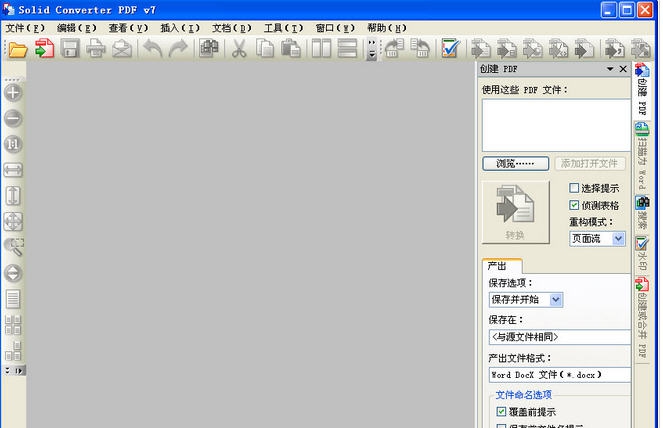Image resolution: width=663 pixels, height=428 pixels.
Task: Open the 产出文件格式 combo box
Action: click(559, 375)
